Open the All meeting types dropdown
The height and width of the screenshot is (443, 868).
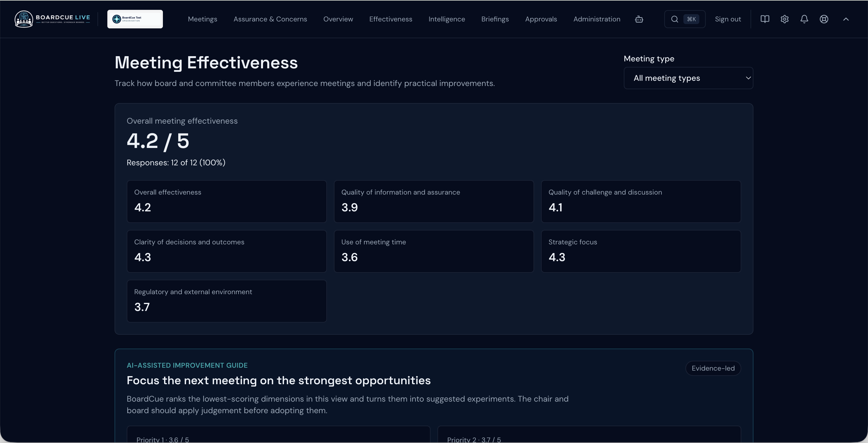pyautogui.click(x=688, y=78)
